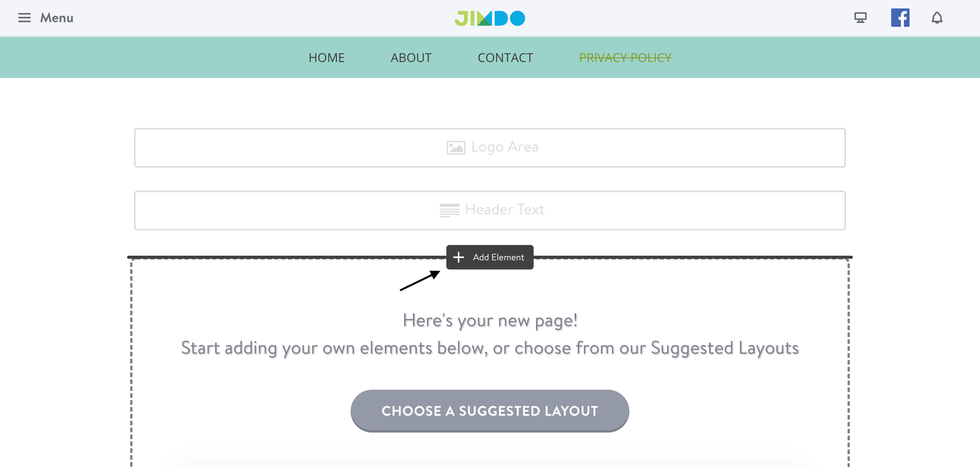The image size is (980, 467).
Task: Open the hamburger Menu
Action: 24,18
